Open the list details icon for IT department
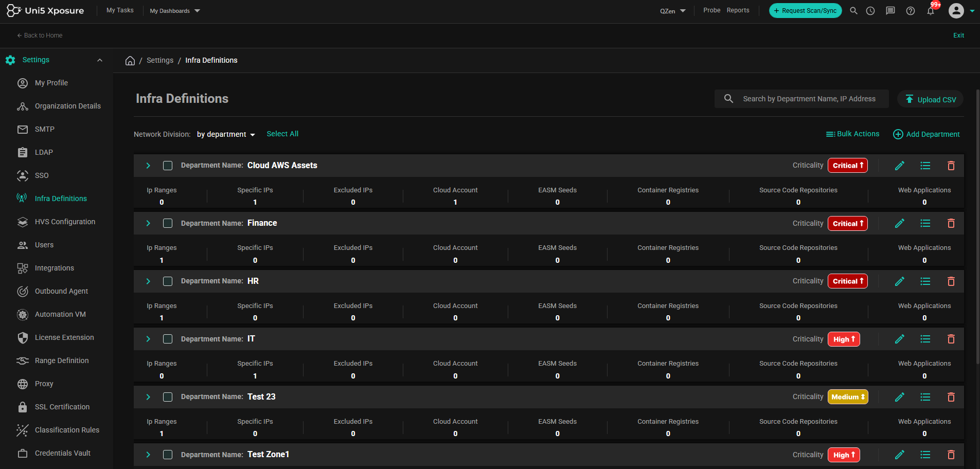 [925, 339]
